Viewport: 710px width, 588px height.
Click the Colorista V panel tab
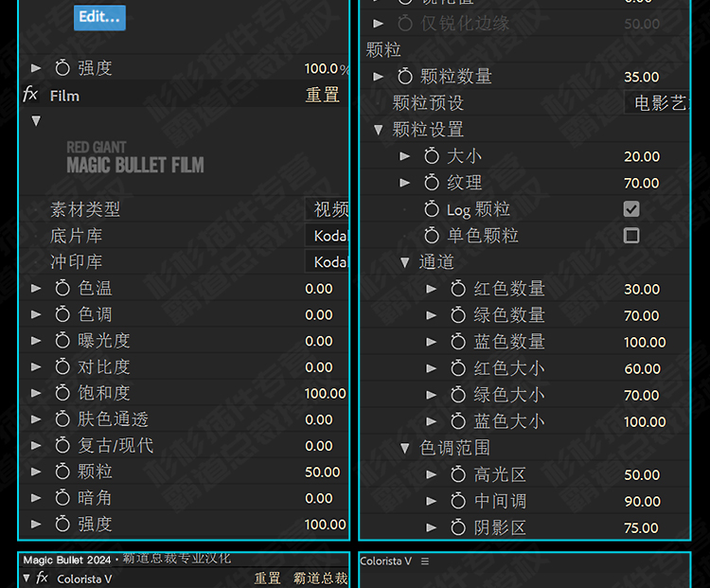(x=386, y=561)
